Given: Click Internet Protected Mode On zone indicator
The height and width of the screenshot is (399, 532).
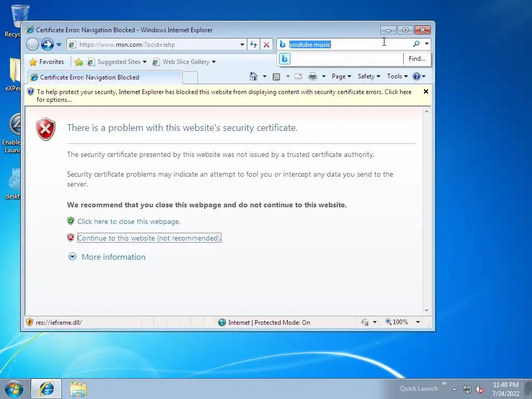Looking at the screenshot, I should (x=264, y=322).
